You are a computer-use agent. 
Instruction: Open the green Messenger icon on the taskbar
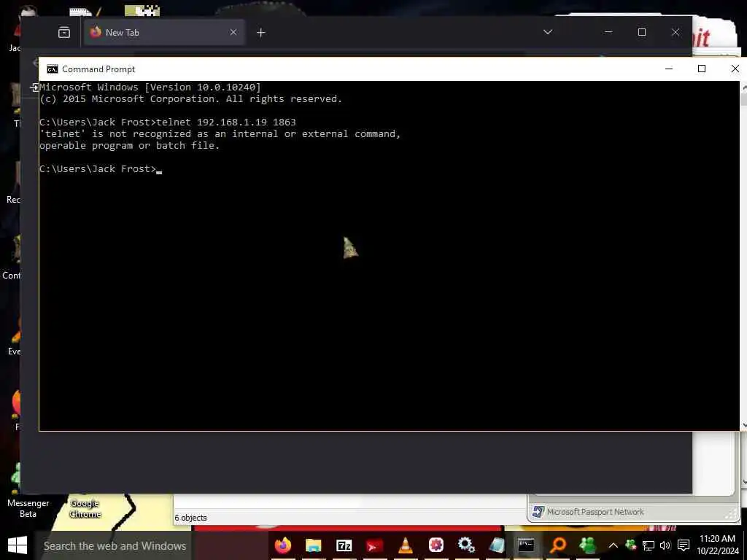point(588,545)
